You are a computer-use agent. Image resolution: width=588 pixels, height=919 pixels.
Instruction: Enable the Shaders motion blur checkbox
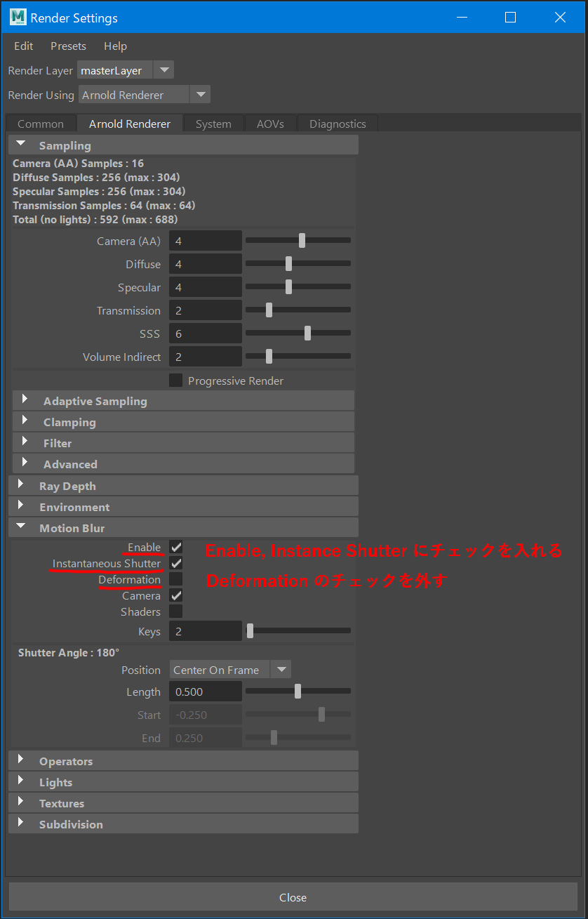click(x=175, y=611)
